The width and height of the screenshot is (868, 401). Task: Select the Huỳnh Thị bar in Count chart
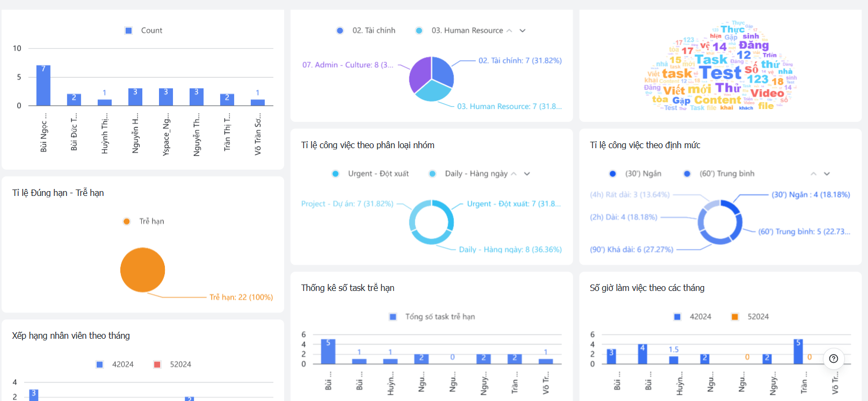point(105,103)
